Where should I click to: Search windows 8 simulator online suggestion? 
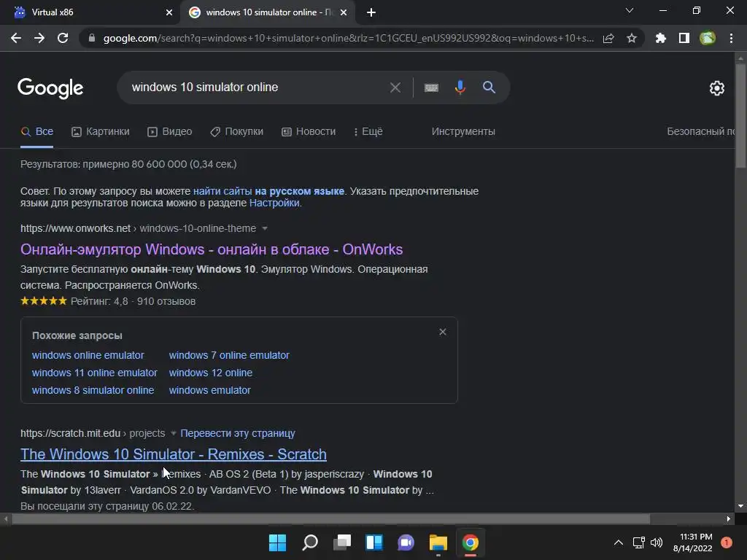click(93, 391)
